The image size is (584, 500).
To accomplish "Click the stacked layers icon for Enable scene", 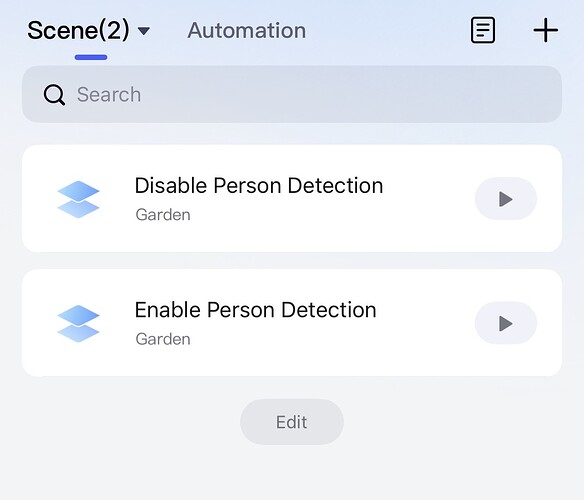I will point(78,323).
